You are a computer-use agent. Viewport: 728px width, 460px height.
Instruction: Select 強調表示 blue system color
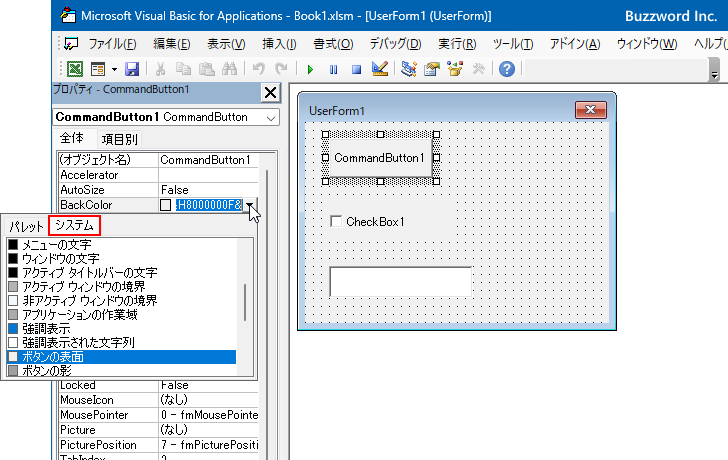[122, 329]
